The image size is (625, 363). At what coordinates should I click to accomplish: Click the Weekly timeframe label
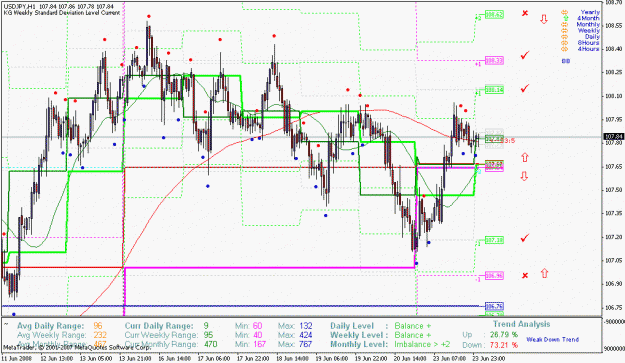click(589, 31)
